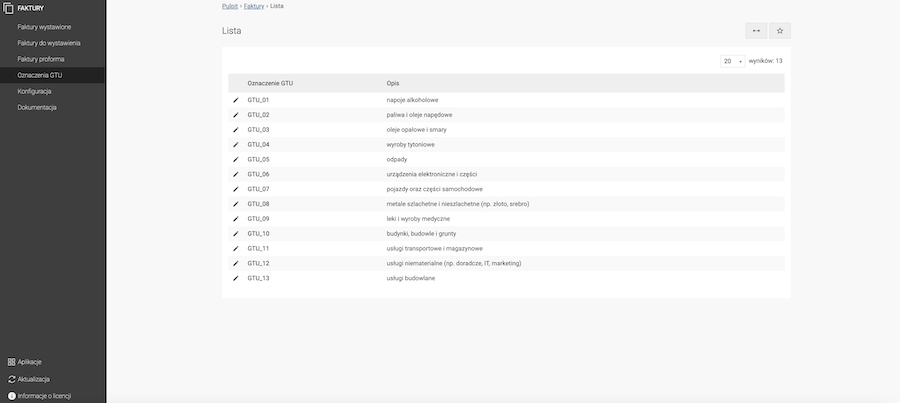Select Faktury do wystawienia menu item

point(49,43)
